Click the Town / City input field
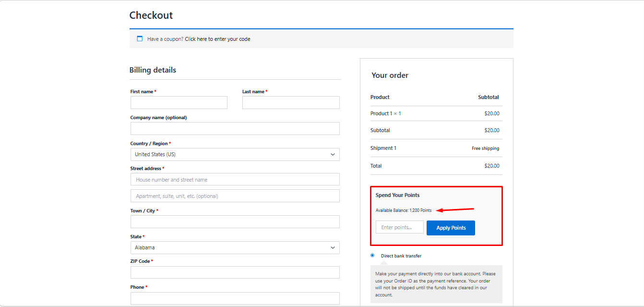Viewport: 644px width, 307px height. tap(235, 221)
